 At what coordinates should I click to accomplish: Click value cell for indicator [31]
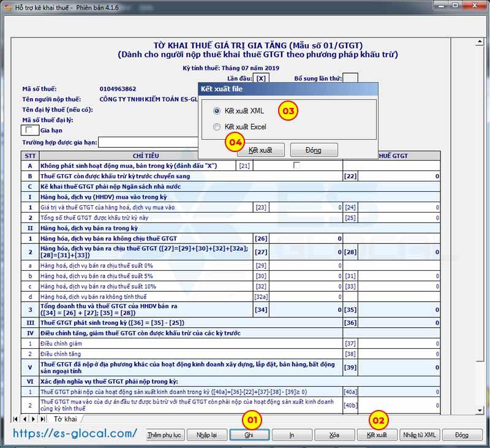pos(399,276)
